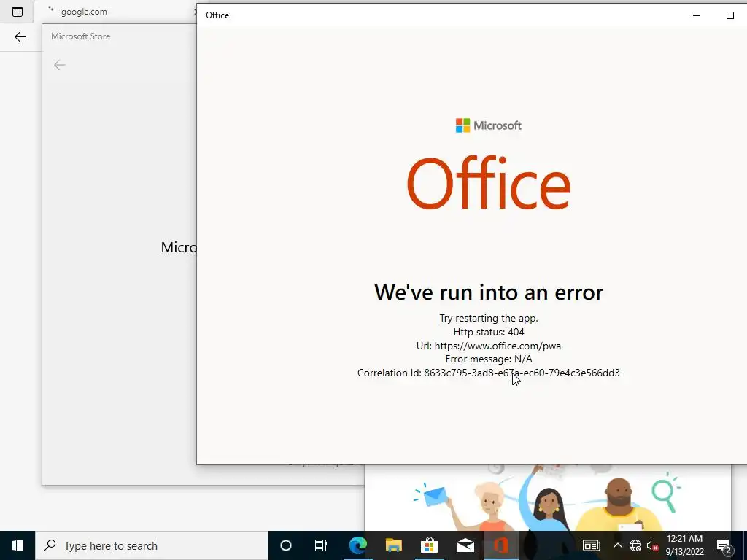Viewport: 747px width, 560px height.
Task: Click the Microsoft logo in the Office window
Action: [489, 125]
